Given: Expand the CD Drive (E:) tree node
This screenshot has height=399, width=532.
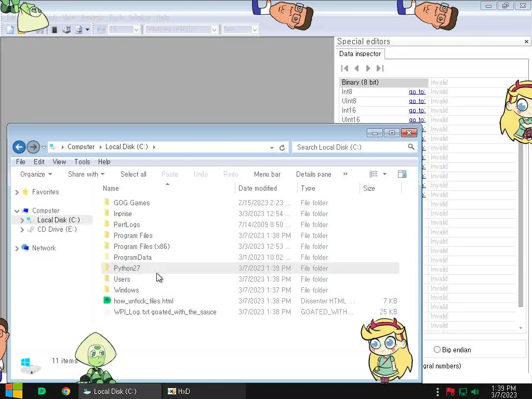Looking at the screenshot, I should pyautogui.click(x=22, y=230).
